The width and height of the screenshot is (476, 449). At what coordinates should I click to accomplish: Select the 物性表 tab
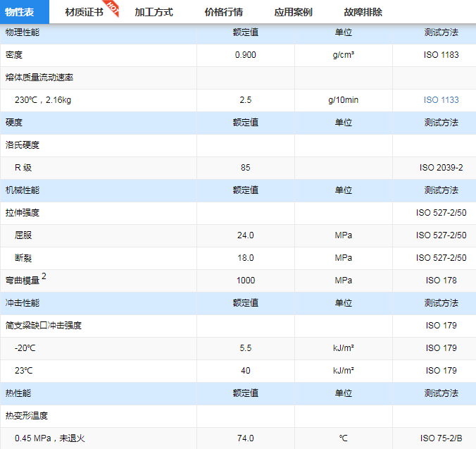tap(25, 12)
